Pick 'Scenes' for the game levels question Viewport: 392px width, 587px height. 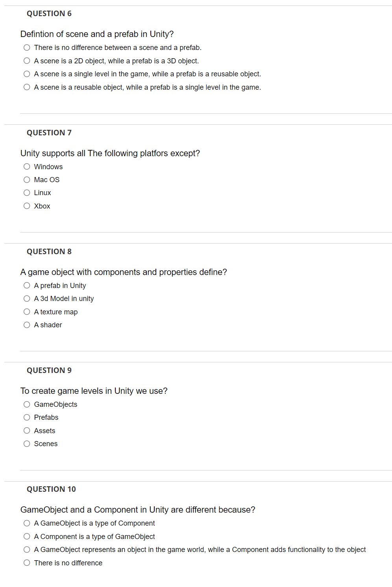tap(27, 443)
